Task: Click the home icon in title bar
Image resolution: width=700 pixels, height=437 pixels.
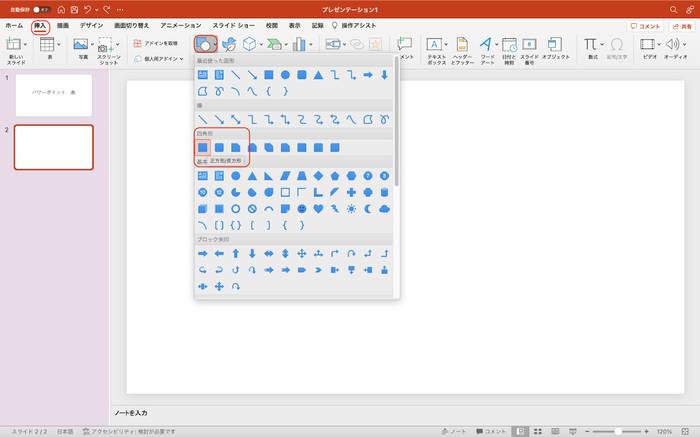Action: [61, 9]
